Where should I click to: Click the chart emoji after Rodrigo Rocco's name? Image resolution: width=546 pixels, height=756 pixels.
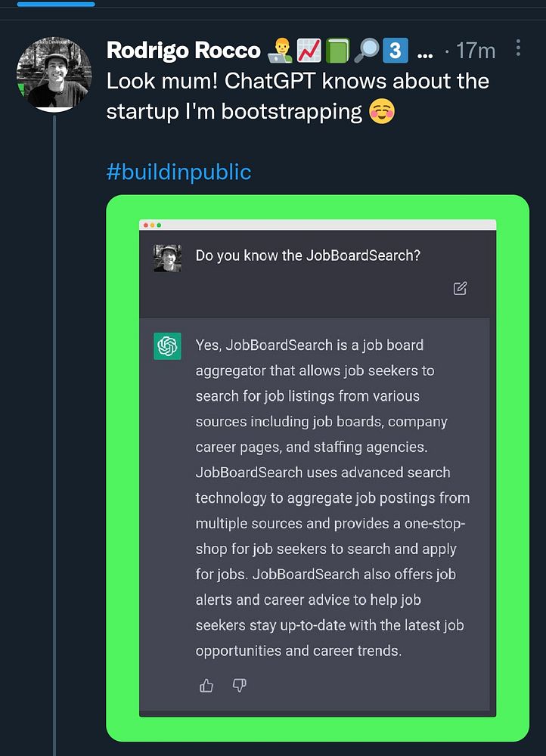pyautogui.click(x=310, y=51)
